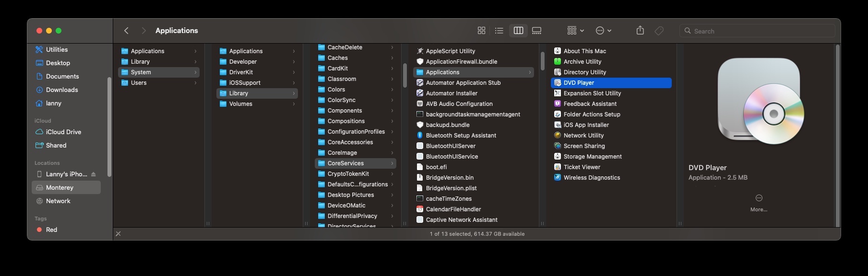Viewport: 868px width, 276px height.
Task: Click the Share icon in toolbar
Action: [640, 31]
